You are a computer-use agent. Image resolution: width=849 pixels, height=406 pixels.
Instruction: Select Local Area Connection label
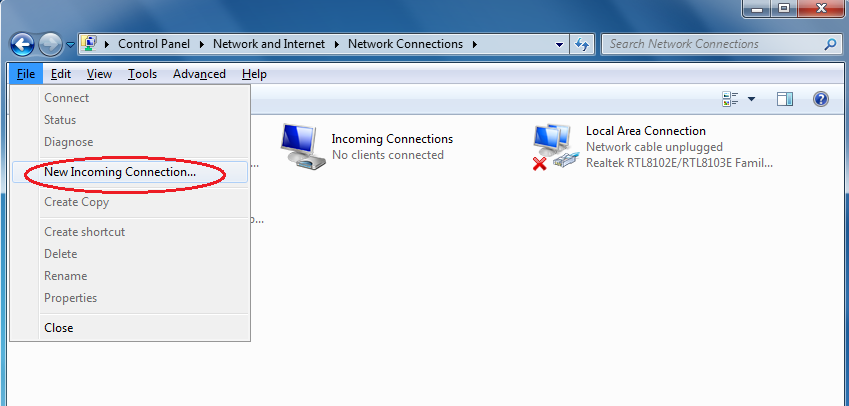pyautogui.click(x=645, y=131)
